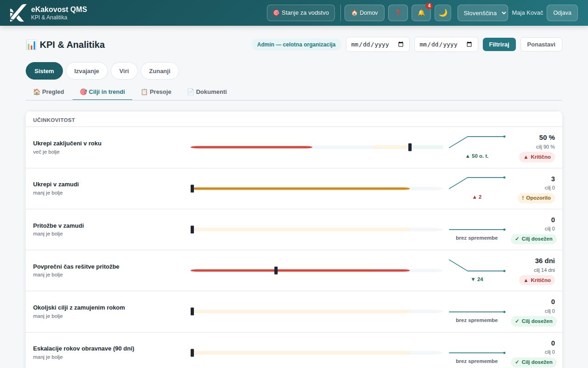Image resolution: width=588 pixels, height=368 pixels.
Task: Click the trend sparkline for Povprečni čas rešitve pritožbe
Action: 477,265
